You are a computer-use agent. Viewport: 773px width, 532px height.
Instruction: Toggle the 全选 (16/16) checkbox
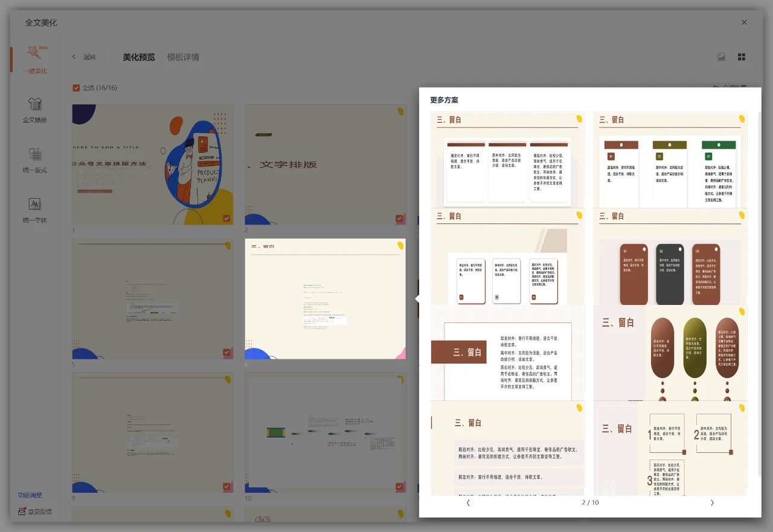click(x=76, y=88)
